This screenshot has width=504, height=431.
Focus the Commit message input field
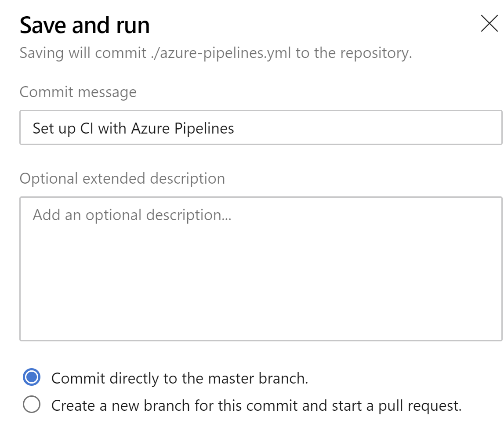click(260, 128)
